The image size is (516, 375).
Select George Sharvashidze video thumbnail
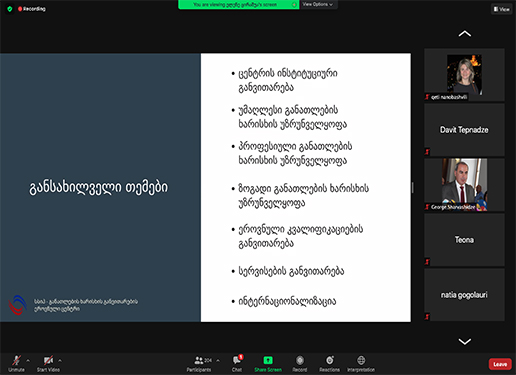click(464, 185)
